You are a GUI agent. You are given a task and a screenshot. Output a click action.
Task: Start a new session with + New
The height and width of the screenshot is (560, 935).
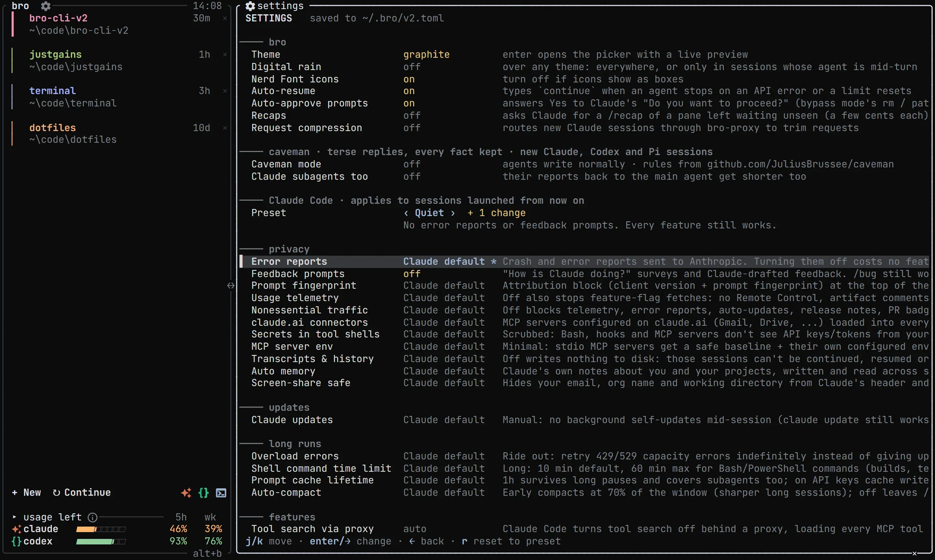(x=26, y=493)
